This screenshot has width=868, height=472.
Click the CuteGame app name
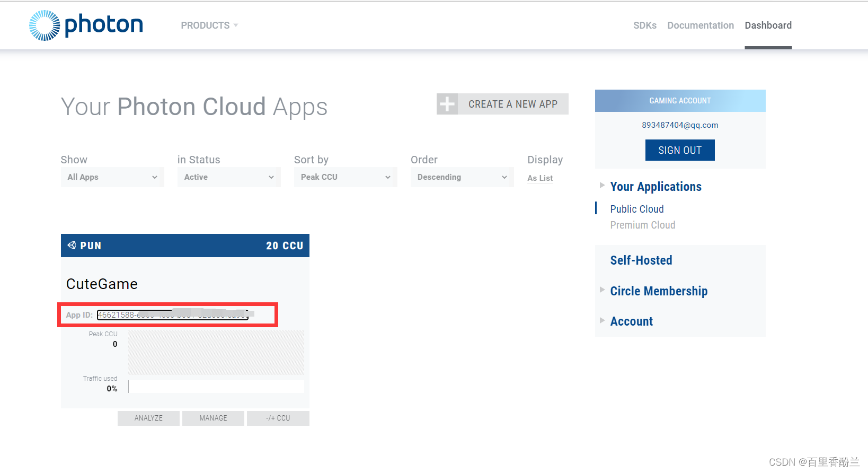102,284
